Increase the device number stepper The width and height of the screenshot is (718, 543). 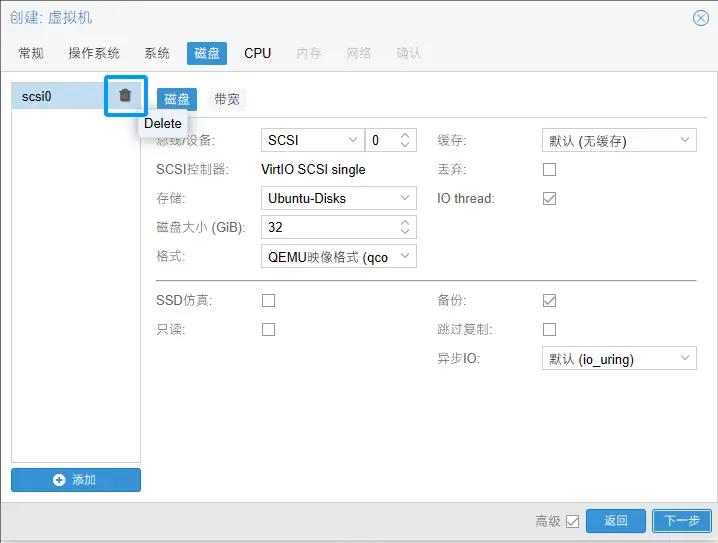tap(405, 136)
